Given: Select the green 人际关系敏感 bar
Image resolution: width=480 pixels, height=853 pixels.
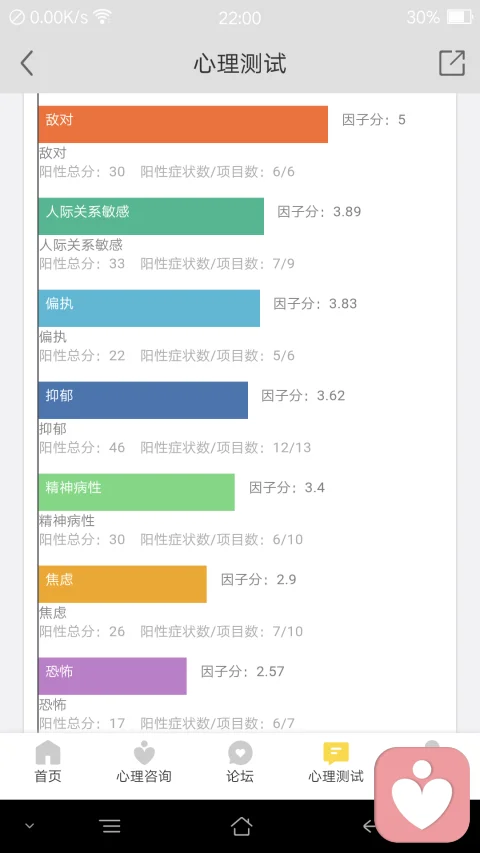Looking at the screenshot, I should coord(151,216).
